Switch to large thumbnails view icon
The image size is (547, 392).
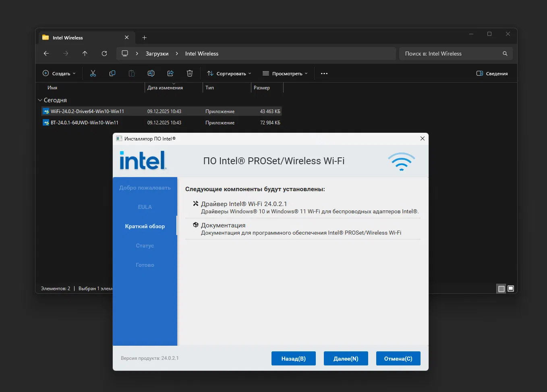coord(511,289)
